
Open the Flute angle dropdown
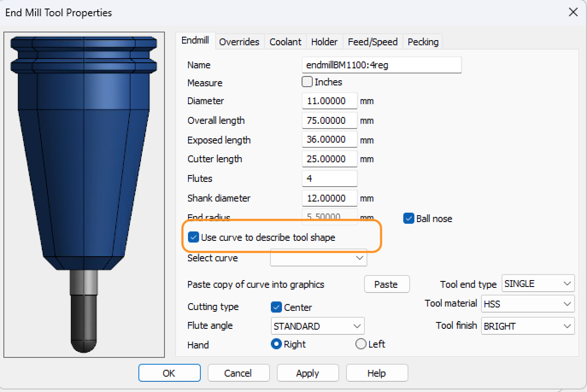[357, 326]
